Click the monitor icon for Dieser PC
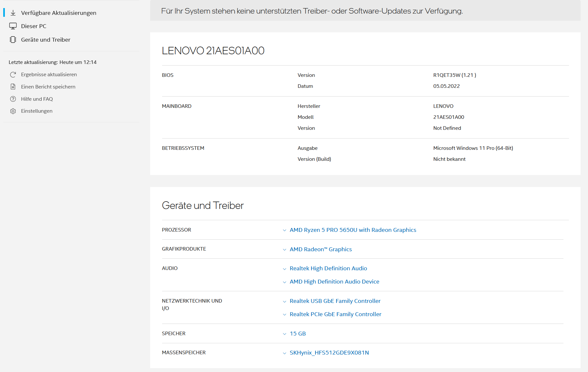The image size is (588, 372). (13, 26)
